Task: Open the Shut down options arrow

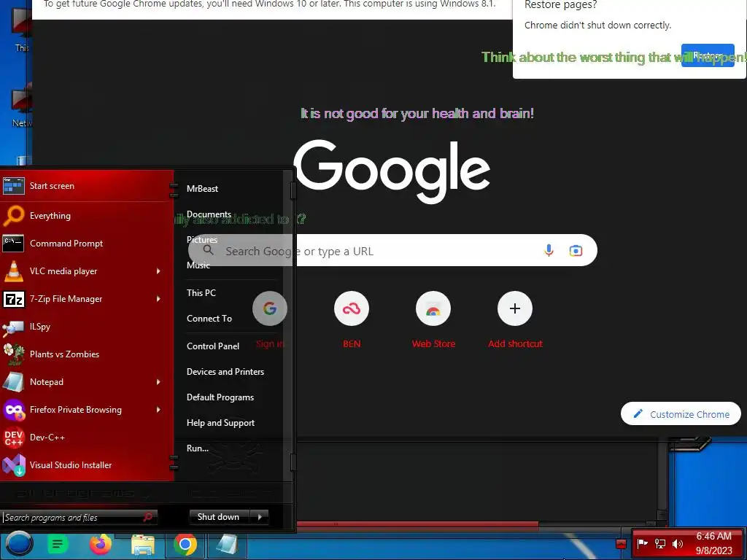Action: [260, 517]
